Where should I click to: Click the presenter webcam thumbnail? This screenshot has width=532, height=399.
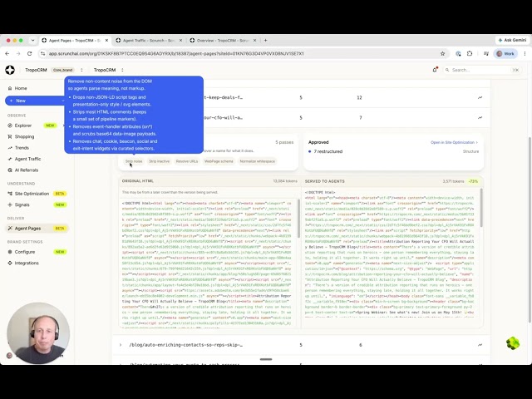[38, 333]
